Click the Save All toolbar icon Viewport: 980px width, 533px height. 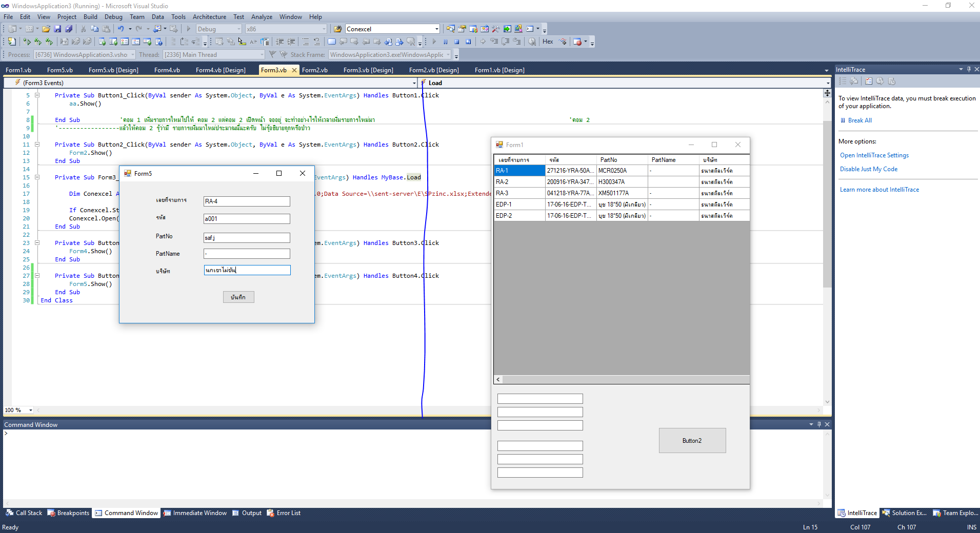coord(69,29)
